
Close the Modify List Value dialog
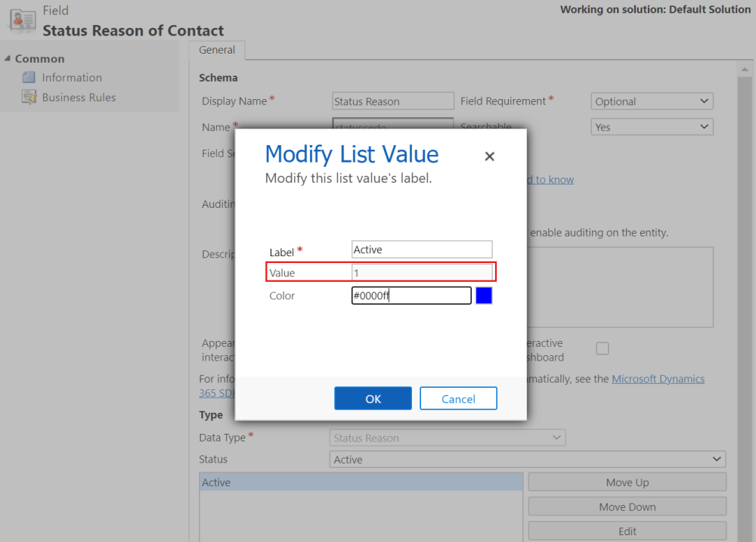[x=489, y=156]
